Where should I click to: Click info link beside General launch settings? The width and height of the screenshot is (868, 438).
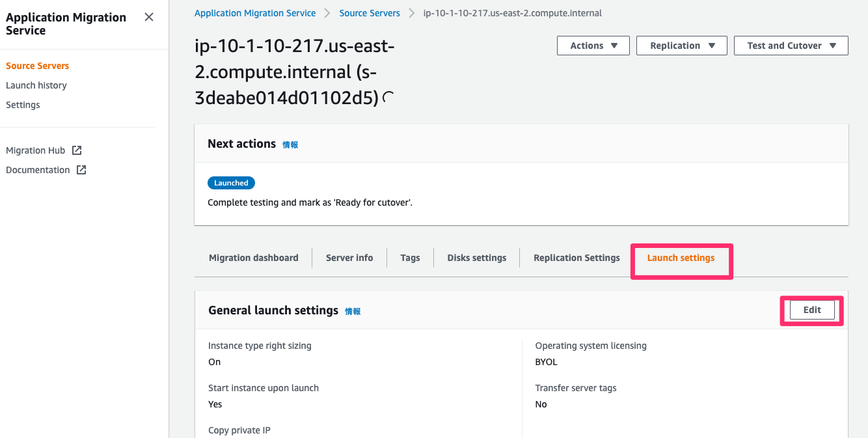[353, 311]
